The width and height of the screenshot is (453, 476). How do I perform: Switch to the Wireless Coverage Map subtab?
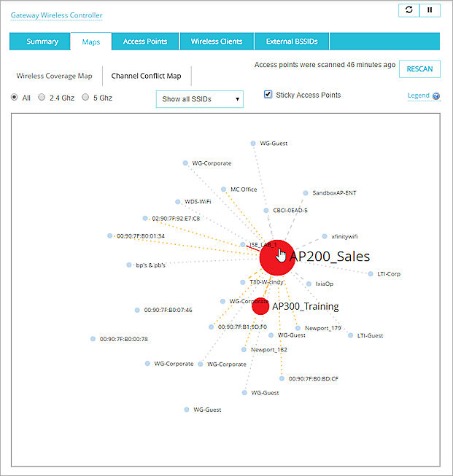(x=55, y=75)
